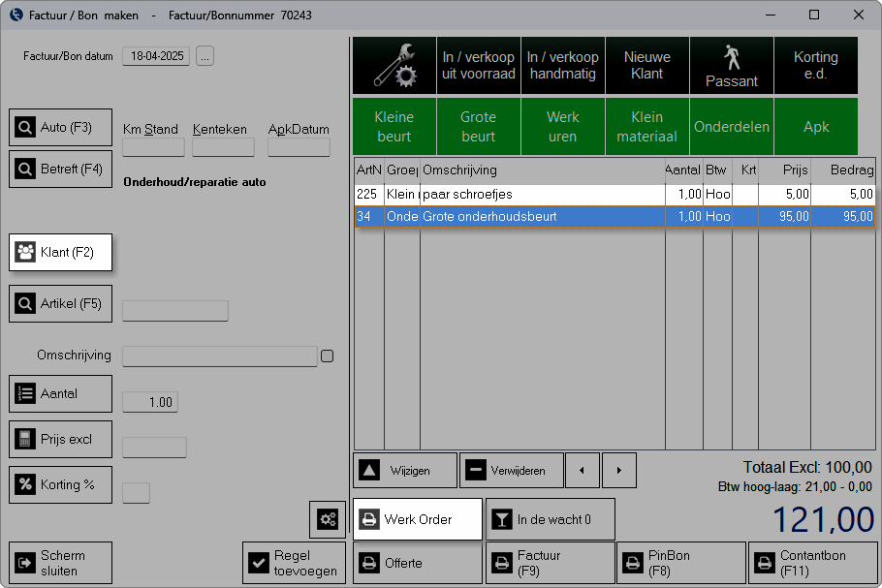Open Korting e.d. tile
882x588 pixels.
(x=816, y=65)
